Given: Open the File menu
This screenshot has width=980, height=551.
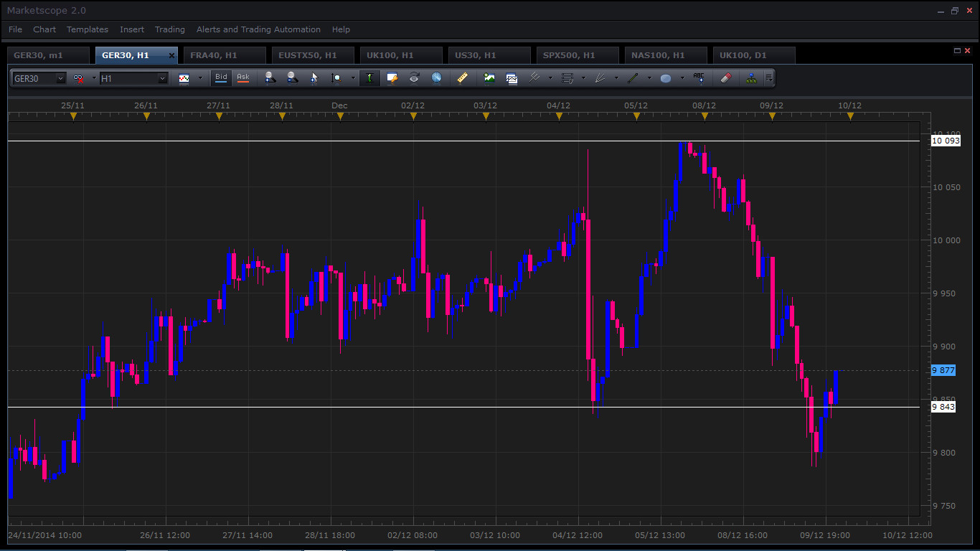Looking at the screenshot, I should tap(15, 29).
